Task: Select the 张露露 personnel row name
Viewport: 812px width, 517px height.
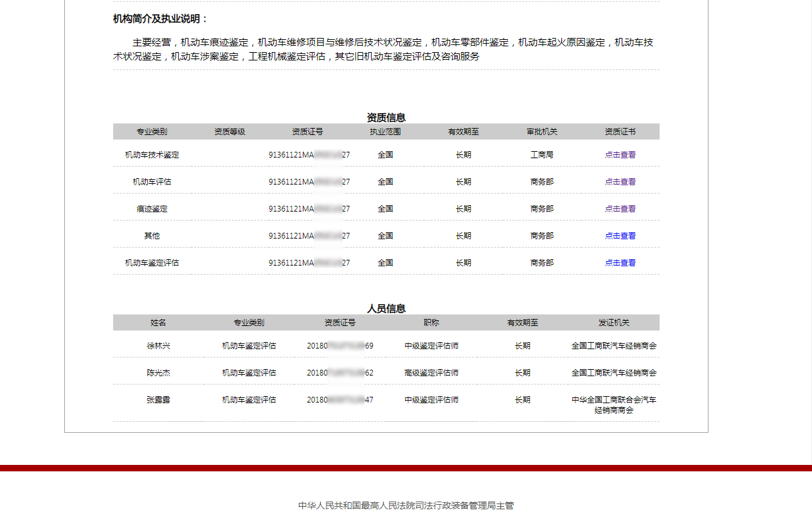Action: [158, 400]
